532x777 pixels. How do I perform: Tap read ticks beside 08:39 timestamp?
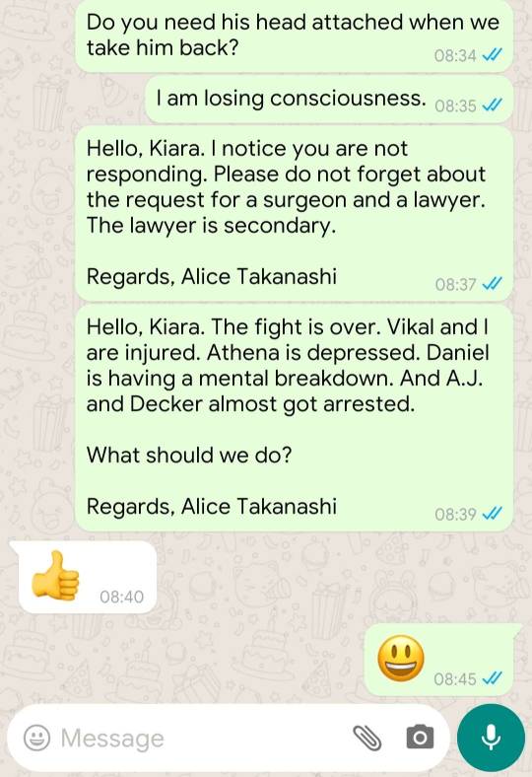(x=493, y=514)
